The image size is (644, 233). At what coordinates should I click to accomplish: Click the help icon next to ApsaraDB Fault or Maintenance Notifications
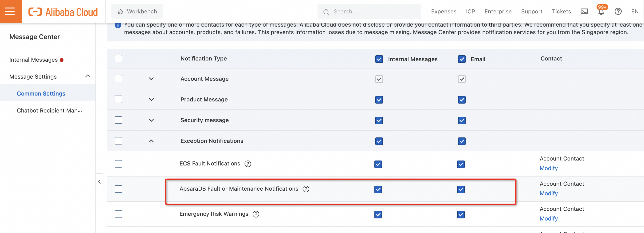click(x=306, y=189)
